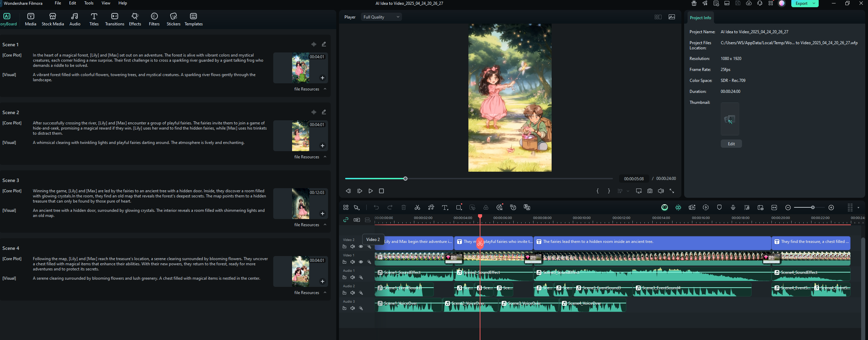Image resolution: width=868 pixels, height=340 pixels.
Task: Open the Full Quality playback dropdown
Action: pyautogui.click(x=381, y=17)
